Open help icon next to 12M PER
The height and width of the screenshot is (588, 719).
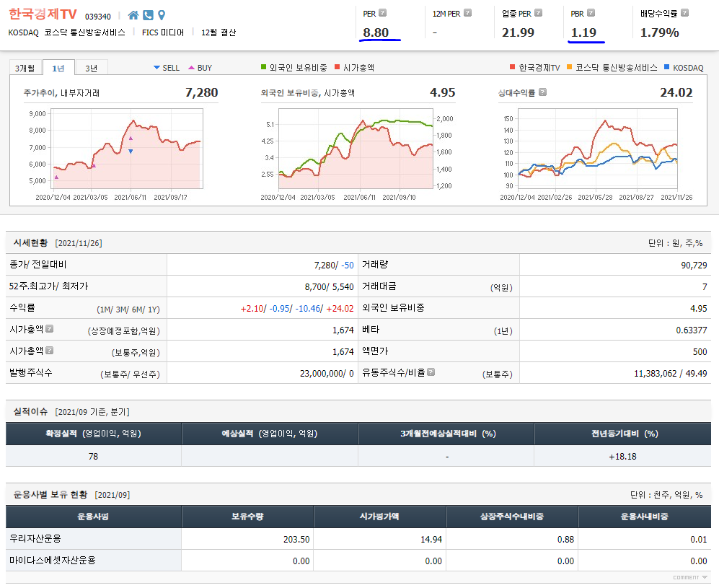[468, 13]
